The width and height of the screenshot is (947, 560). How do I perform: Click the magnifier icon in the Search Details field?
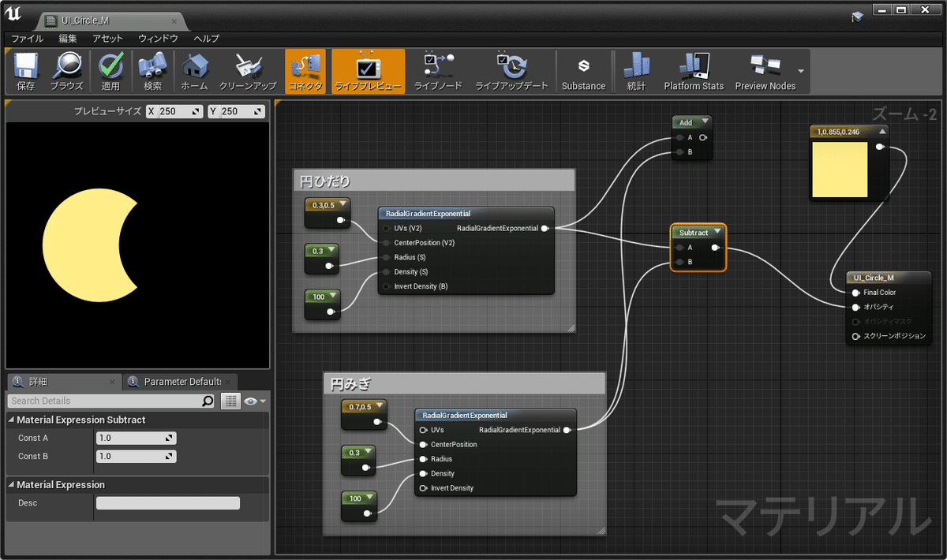(x=208, y=401)
